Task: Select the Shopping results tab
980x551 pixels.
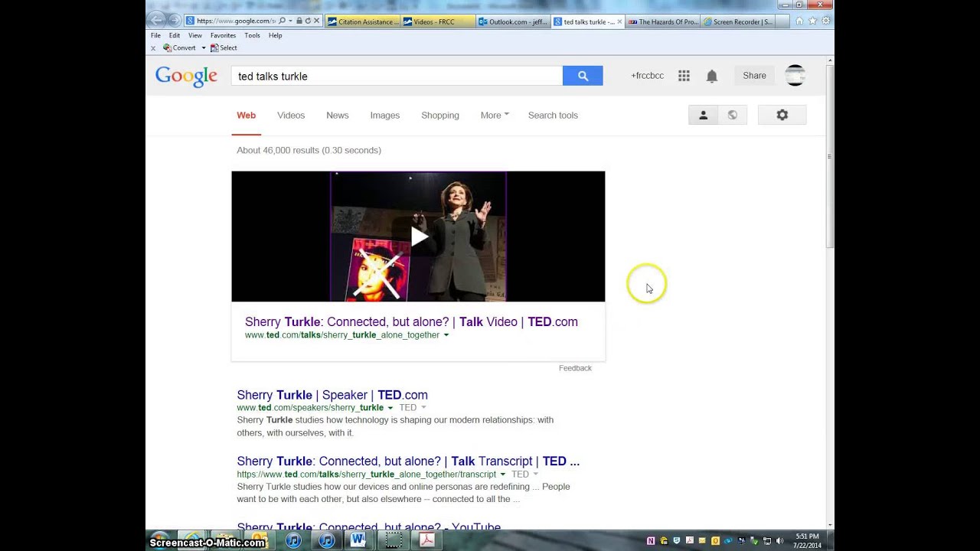Action: point(440,116)
